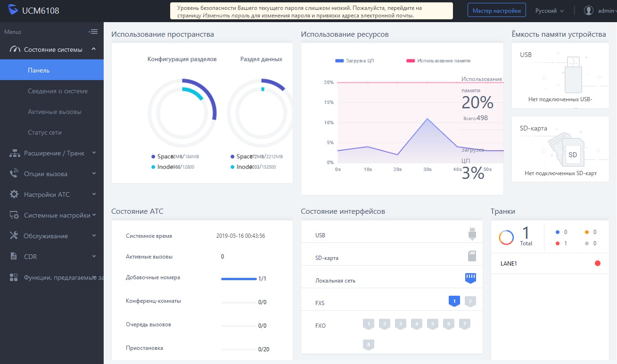Click the USB plug icon in interface status
This screenshot has height=364, width=617.
pos(472,234)
